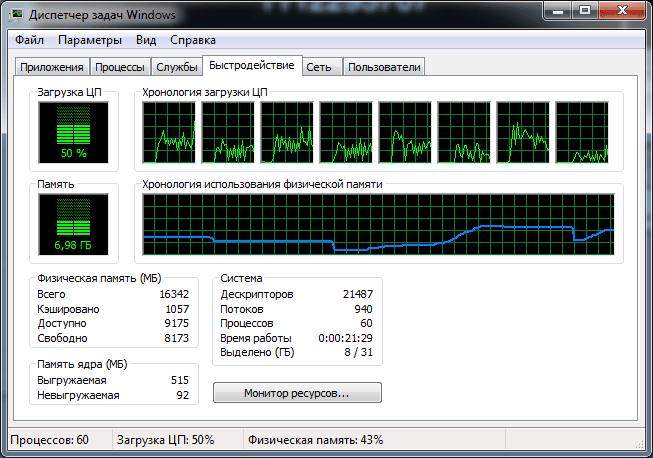Close the Диспетчер задач Windows window
Image resolution: width=653 pixels, height=458 pixels.
622,10
